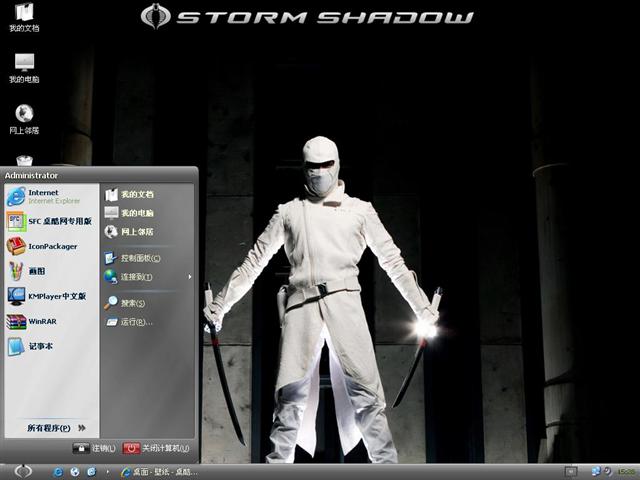Open 网上邻居 desktop icon
This screenshot has height=480, width=640.
click(x=24, y=120)
